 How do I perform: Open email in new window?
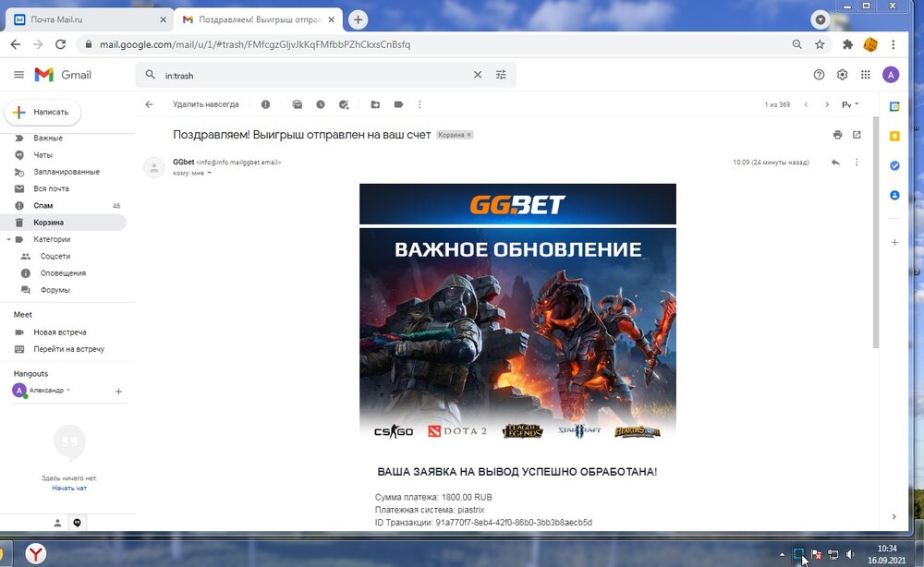(x=857, y=135)
